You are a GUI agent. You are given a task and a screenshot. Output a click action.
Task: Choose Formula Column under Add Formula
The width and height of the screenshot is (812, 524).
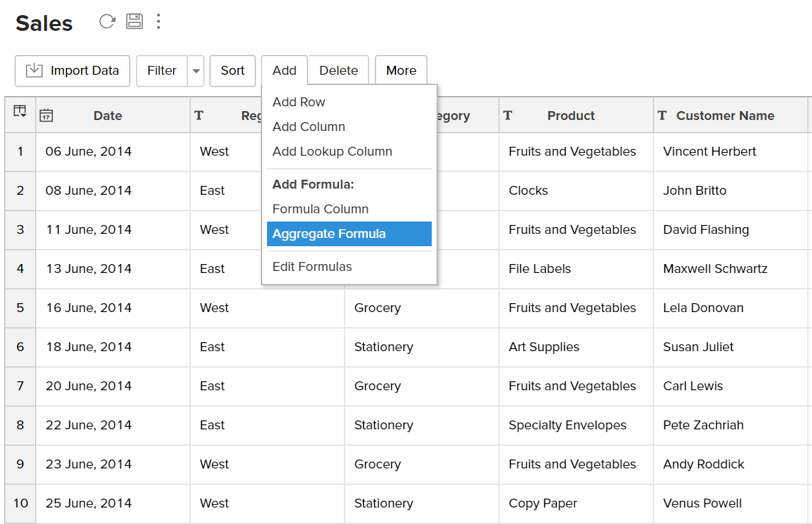pos(321,209)
